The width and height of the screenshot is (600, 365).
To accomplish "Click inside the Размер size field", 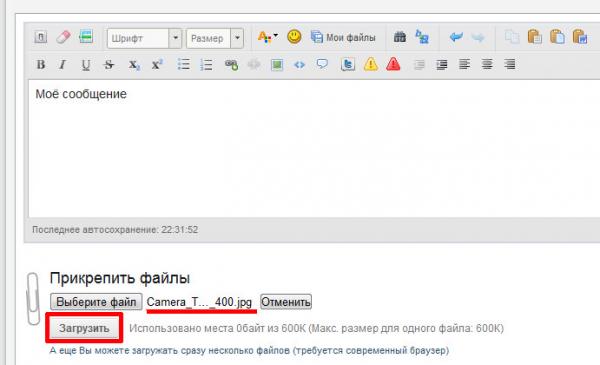I will pyautogui.click(x=209, y=38).
